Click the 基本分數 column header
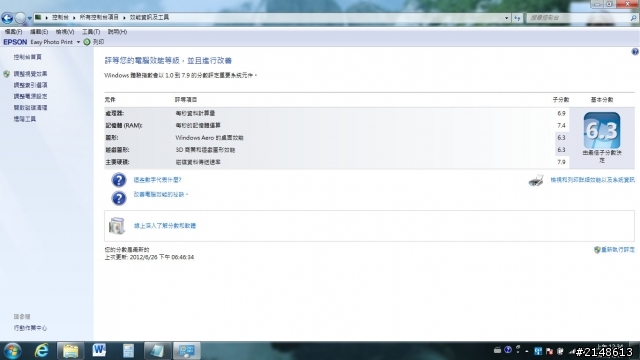 point(602,100)
